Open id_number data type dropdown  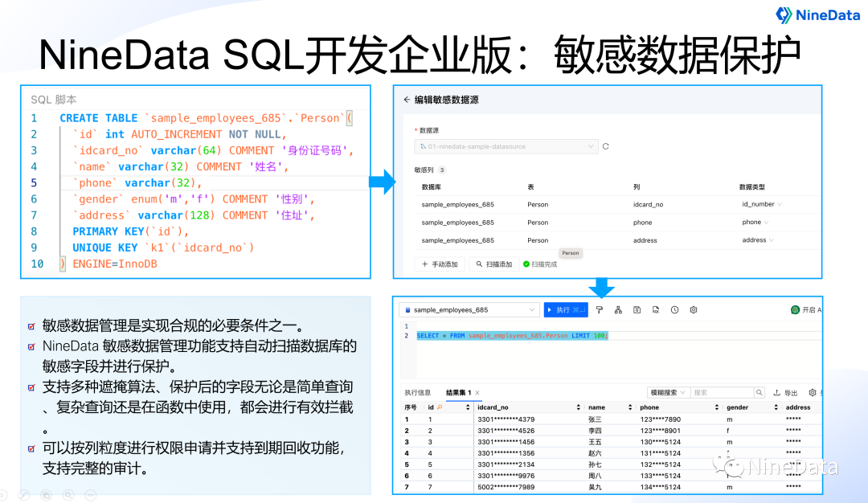pos(762,204)
